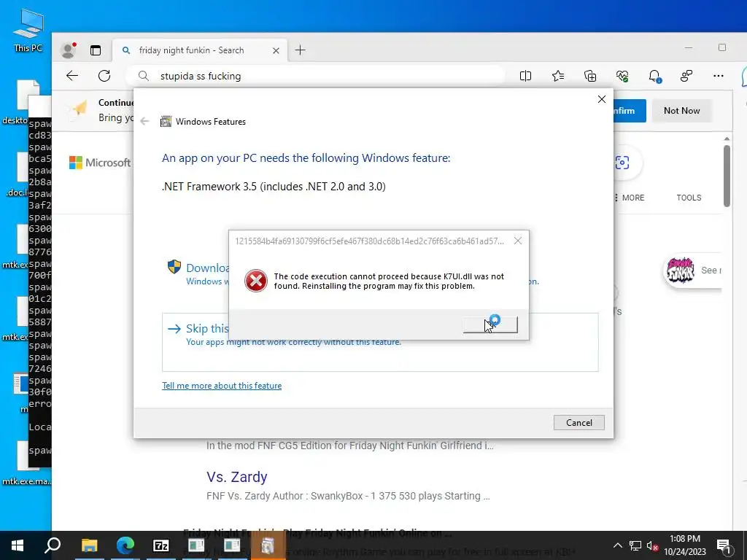Open Edge tab actions menu icon
The height and width of the screenshot is (560, 747).
coord(96,50)
